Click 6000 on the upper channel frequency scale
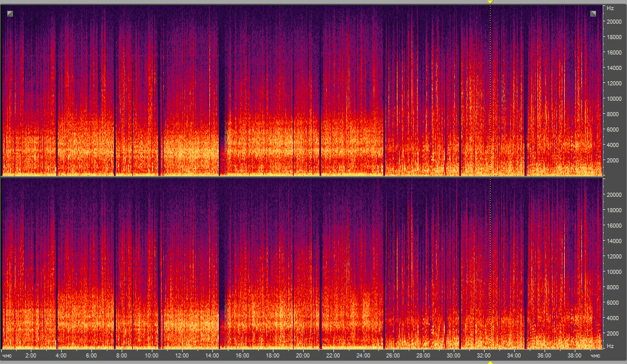Viewport: 627px width, 364px height. (x=613, y=129)
